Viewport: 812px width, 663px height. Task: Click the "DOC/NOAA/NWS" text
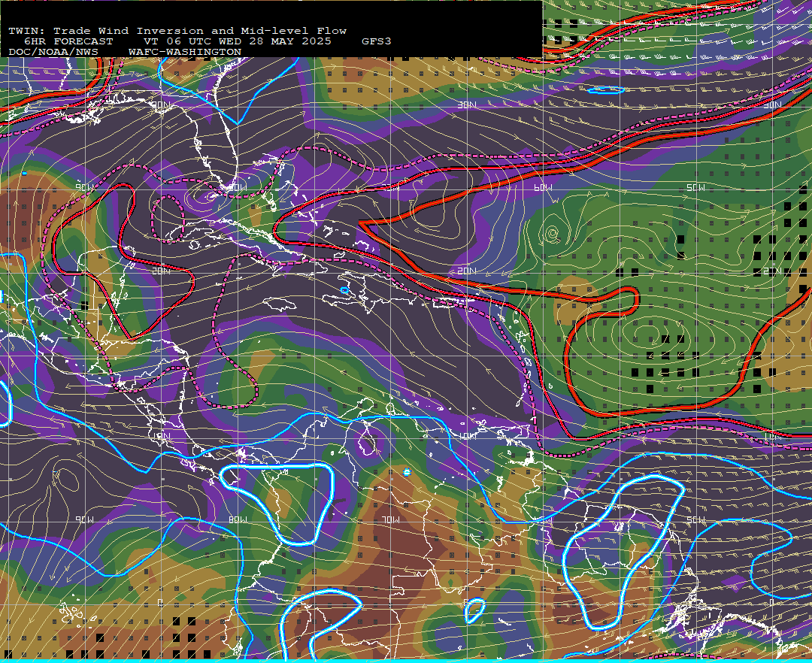[x=53, y=53]
